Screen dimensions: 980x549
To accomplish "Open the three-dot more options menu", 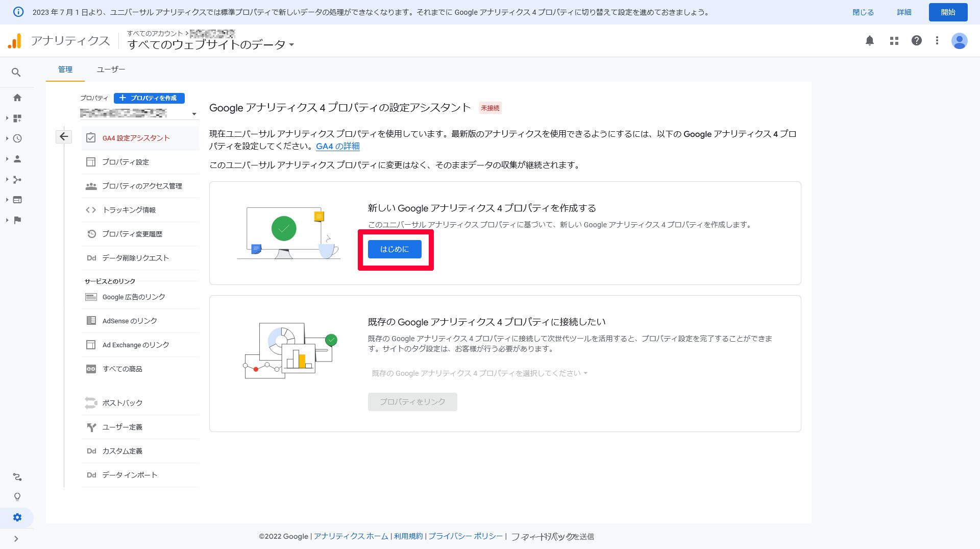I will 937,40.
